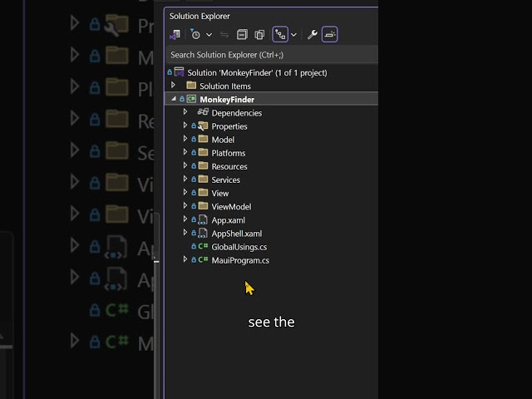The image size is (532, 399).
Task: Open the GlobalUsings.cs file
Action: point(239,247)
